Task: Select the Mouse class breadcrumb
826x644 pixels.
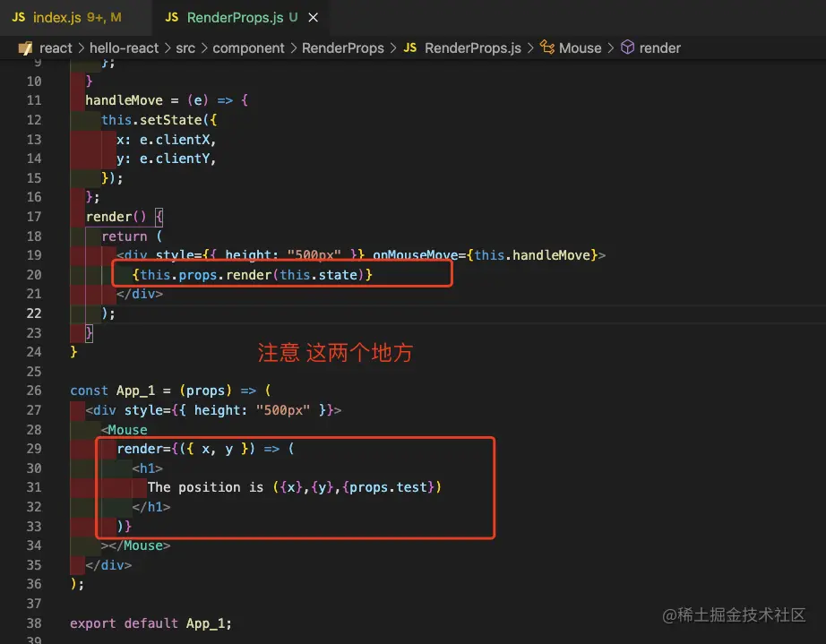Action: 580,47
